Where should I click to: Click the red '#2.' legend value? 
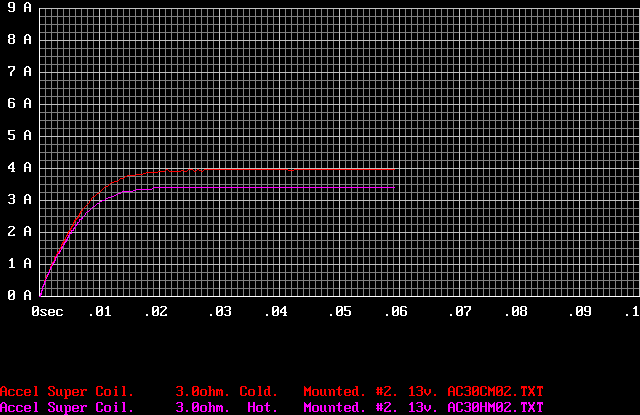(387, 392)
